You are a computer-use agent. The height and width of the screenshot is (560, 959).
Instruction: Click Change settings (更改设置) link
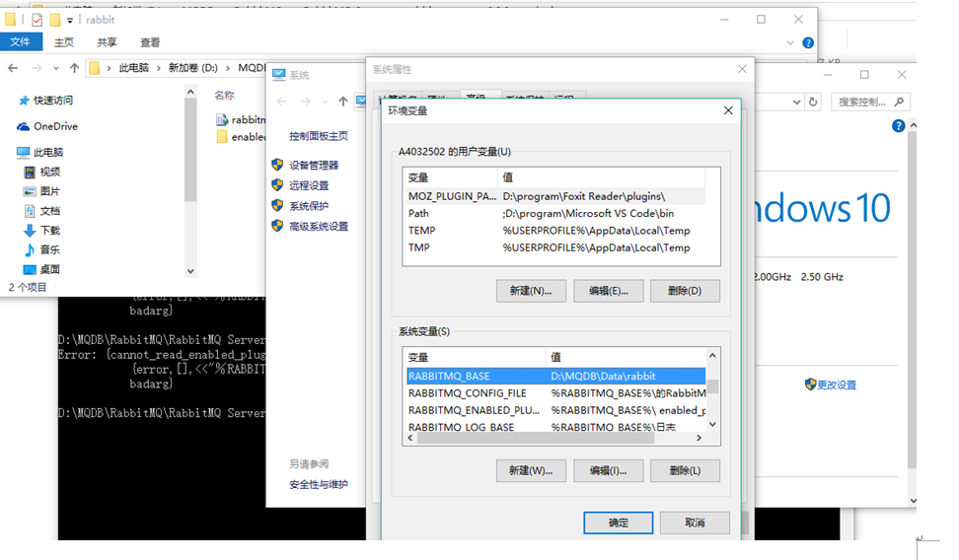(x=831, y=385)
